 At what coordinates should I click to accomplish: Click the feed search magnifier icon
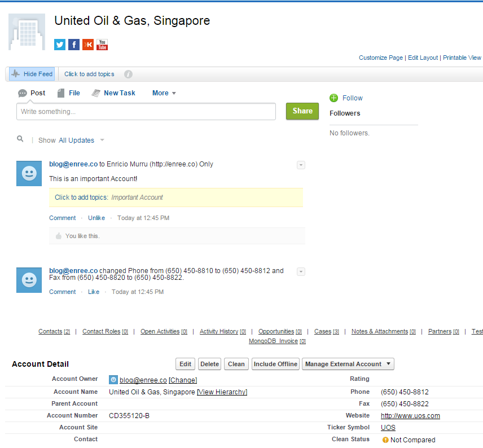[x=20, y=139]
